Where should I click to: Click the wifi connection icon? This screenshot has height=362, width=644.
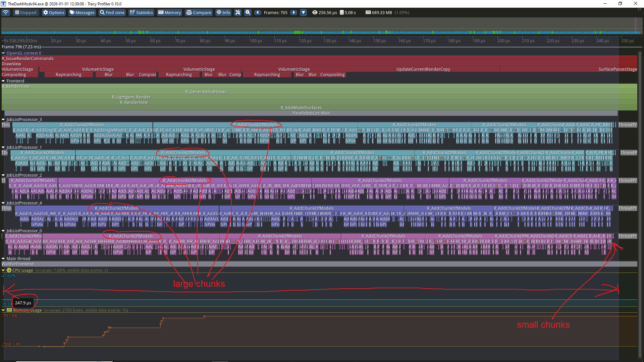click(6, 12)
